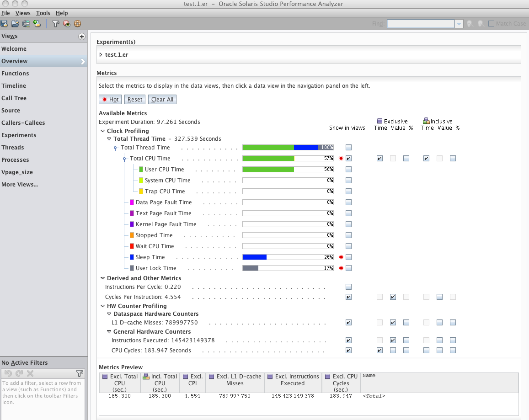529x420 pixels.
Task: Click the Function visibility eye icon
Action: [66, 24]
